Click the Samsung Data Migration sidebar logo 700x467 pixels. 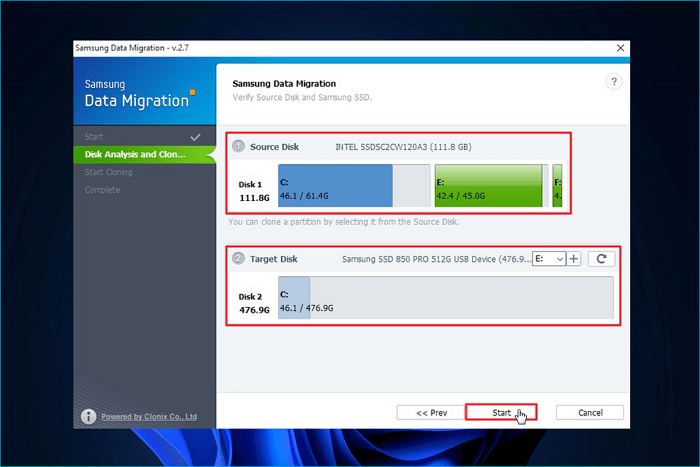(139, 94)
